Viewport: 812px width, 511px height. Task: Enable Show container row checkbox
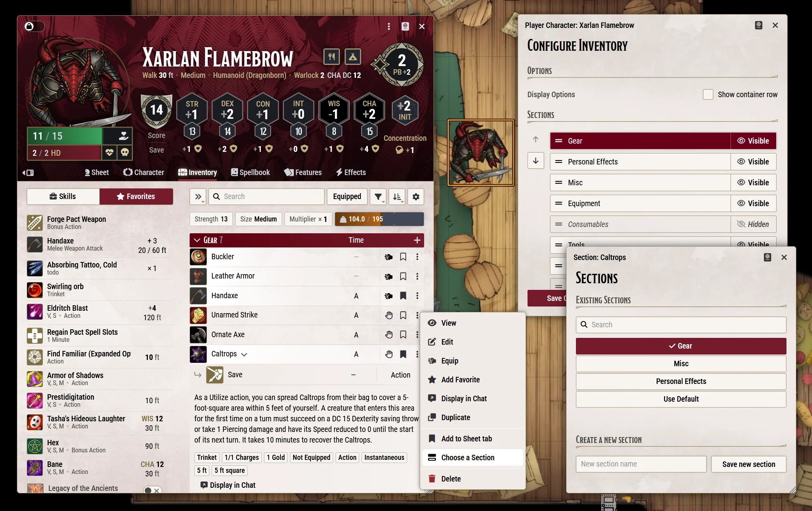click(708, 94)
